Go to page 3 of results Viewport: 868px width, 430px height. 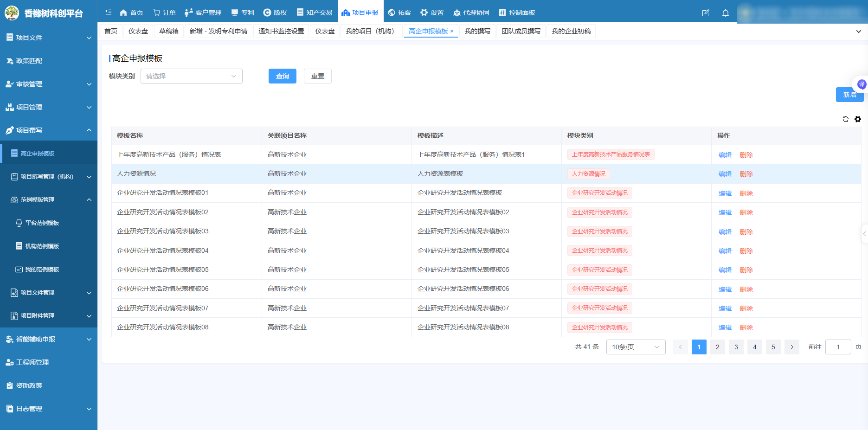[736, 347]
